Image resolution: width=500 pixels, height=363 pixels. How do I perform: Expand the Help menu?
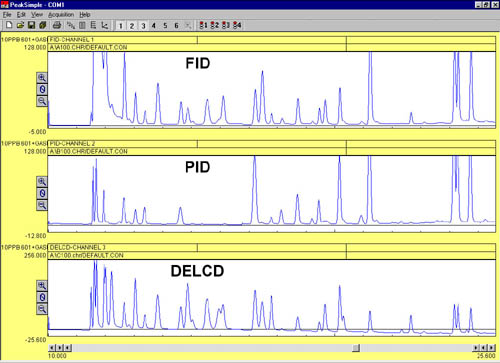pyautogui.click(x=85, y=15)
